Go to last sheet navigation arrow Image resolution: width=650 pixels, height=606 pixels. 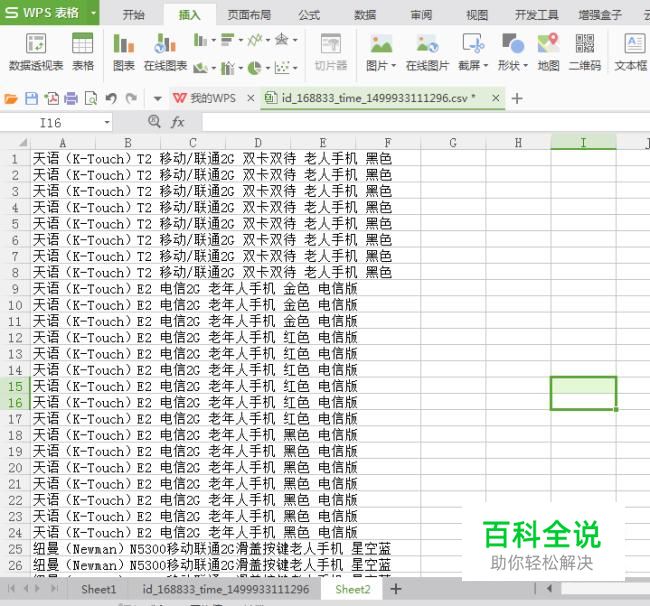54,588
